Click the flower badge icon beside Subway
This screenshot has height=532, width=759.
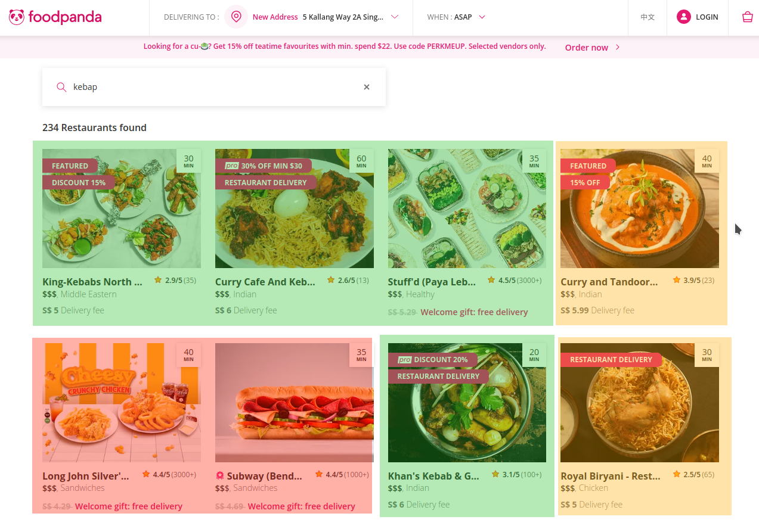(219, 475)
